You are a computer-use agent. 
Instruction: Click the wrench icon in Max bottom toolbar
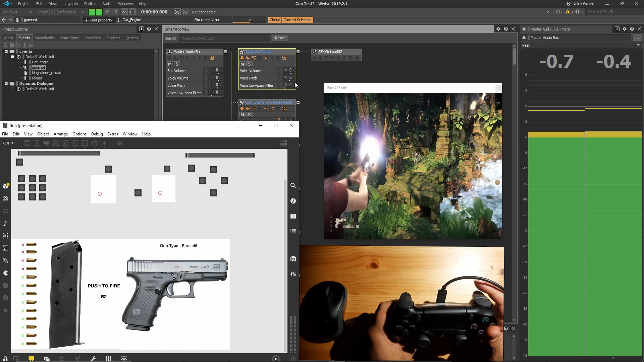tap(93, 359)
